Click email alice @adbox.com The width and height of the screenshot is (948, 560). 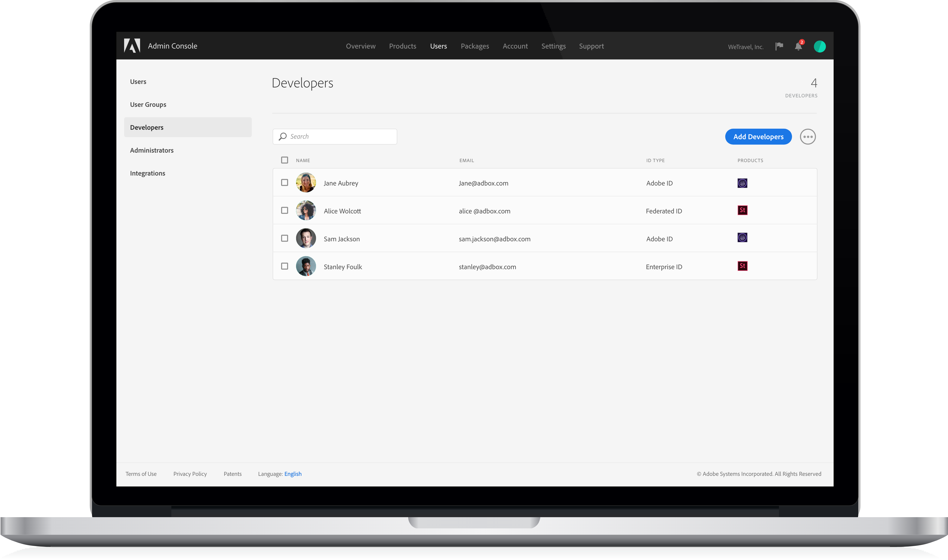click(484, 211)
